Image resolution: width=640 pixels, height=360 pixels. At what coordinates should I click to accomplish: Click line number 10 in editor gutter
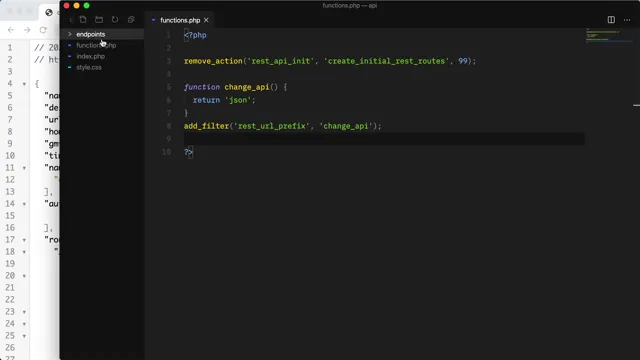click(x=167, y=152)
